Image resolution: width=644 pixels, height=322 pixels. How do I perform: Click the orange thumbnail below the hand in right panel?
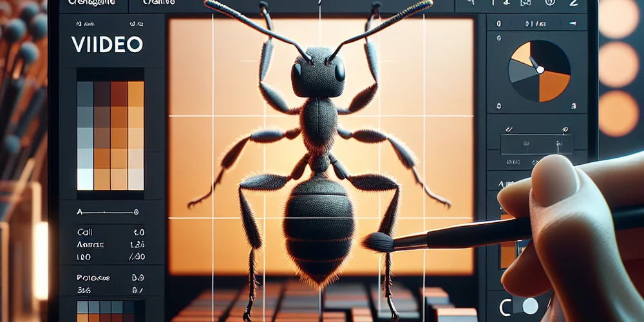pos(507,254)
